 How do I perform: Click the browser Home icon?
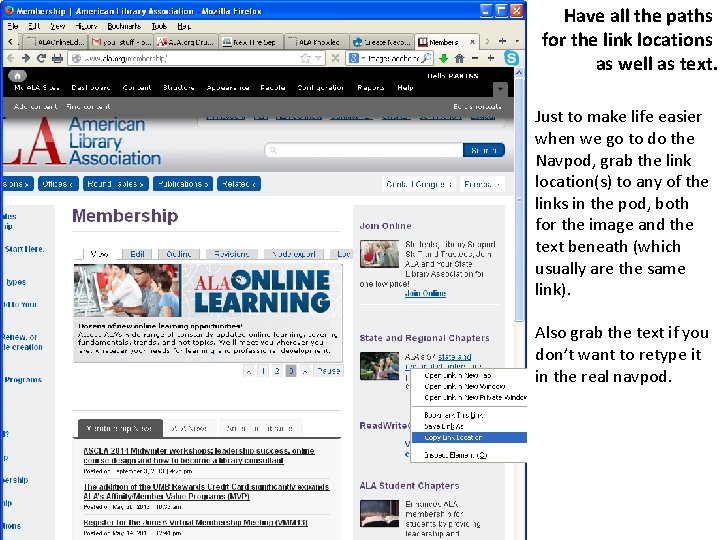[x=459, y=58]
